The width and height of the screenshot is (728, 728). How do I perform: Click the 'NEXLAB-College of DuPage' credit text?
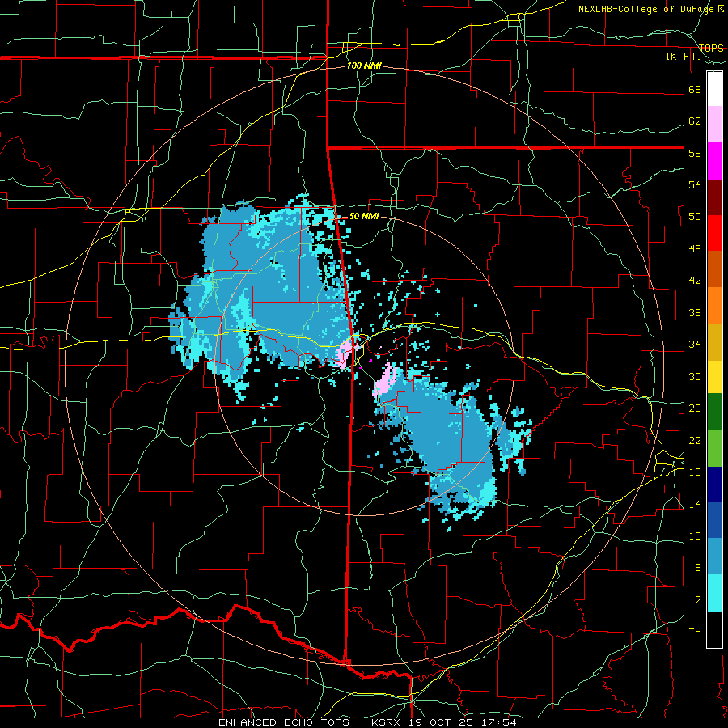point(646,9)
